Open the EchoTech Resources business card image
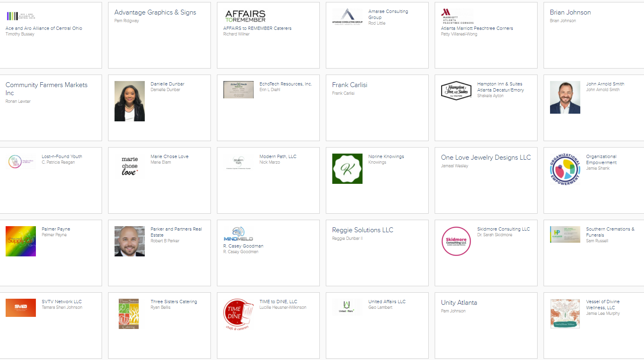 238,89
